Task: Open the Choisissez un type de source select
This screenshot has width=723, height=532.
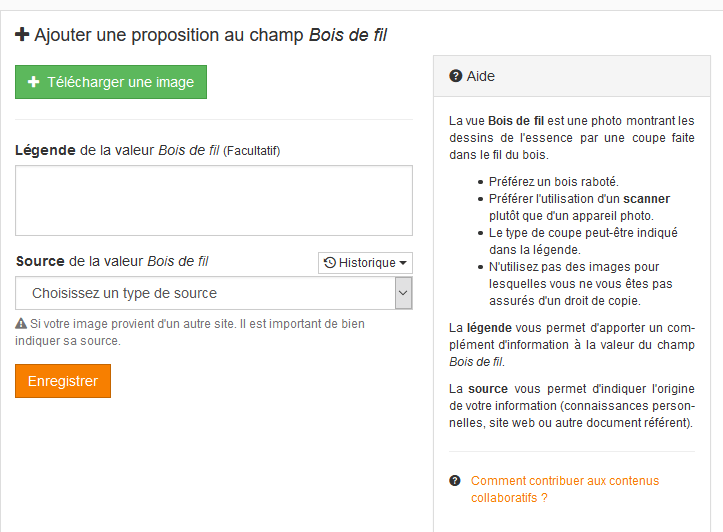Action: pos(214,293)
